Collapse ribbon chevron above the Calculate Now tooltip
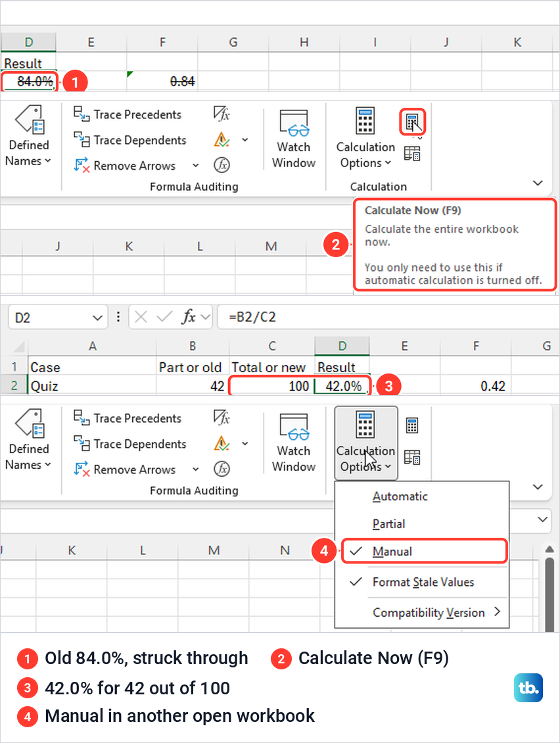Screen dimensions: 560x743 [538, 183]
